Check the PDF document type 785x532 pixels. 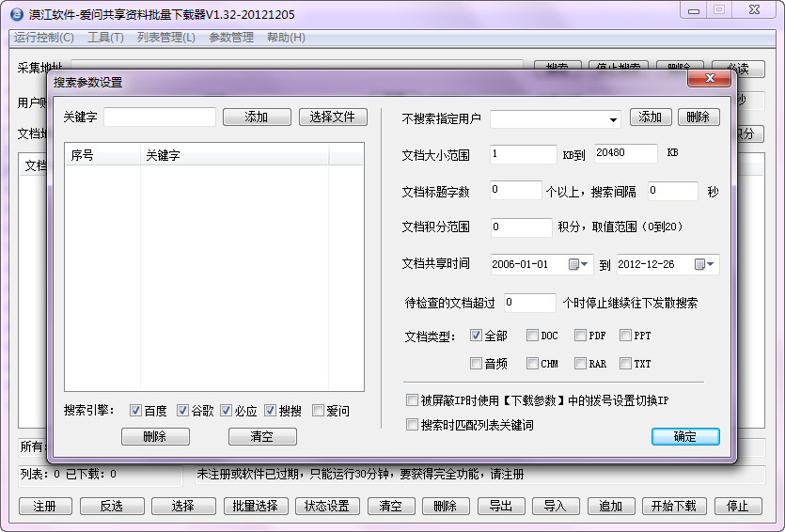pos(580,336)
